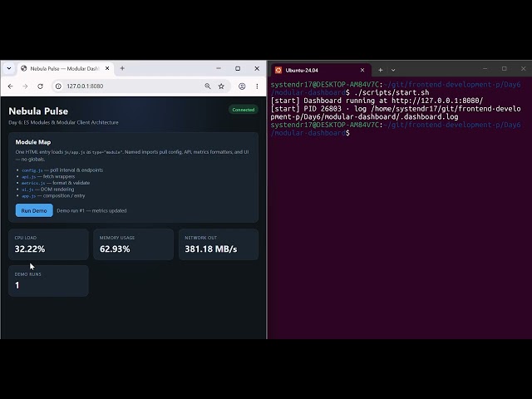Close the Ubuntu-24.04 terminal tab

362,70
